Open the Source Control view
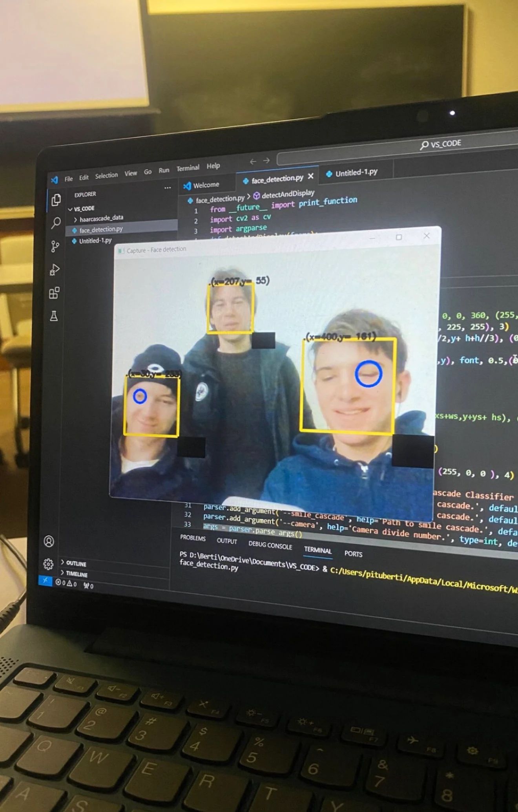518x812 pixels. point(55,247)
